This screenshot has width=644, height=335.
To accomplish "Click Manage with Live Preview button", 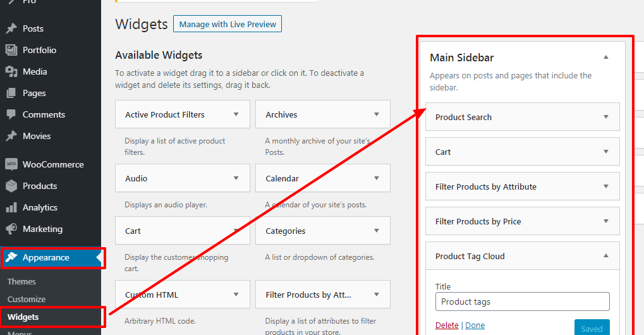I will [x=228, y=24].
